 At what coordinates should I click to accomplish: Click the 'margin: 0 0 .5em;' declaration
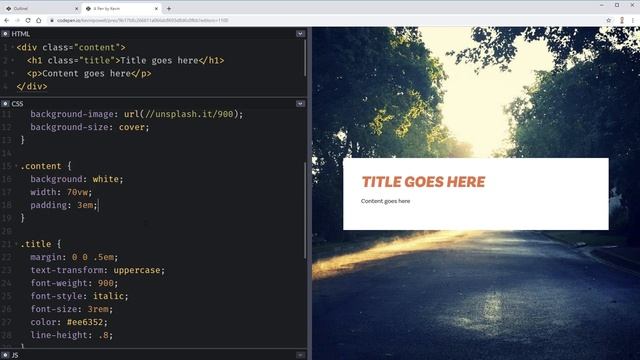click(74, 257)
